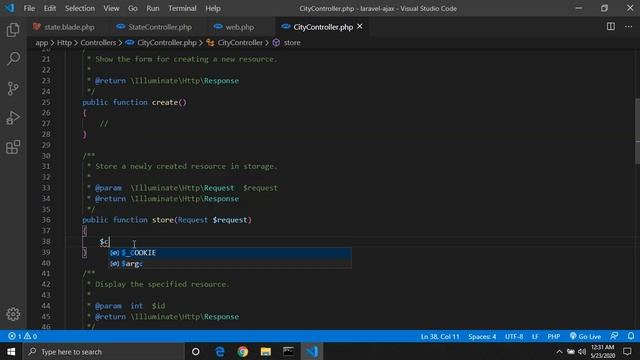Switch to the web.php tab
The height and width of the screenshot is (360, 640).
coord(234,27)
